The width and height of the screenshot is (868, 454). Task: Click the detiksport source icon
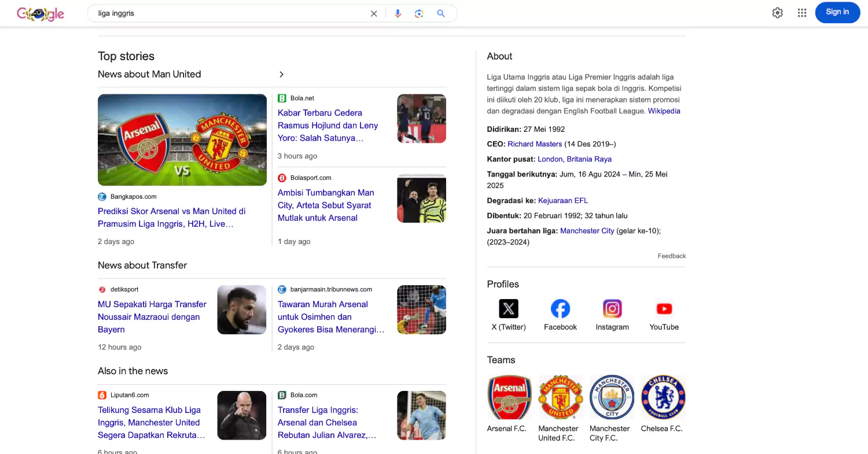pos(102,290)
